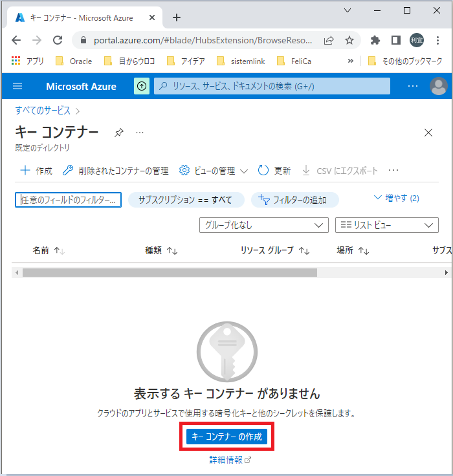Open the command bar overflow ellipsis
Screen dimensions: 453x476
point(393,170)
